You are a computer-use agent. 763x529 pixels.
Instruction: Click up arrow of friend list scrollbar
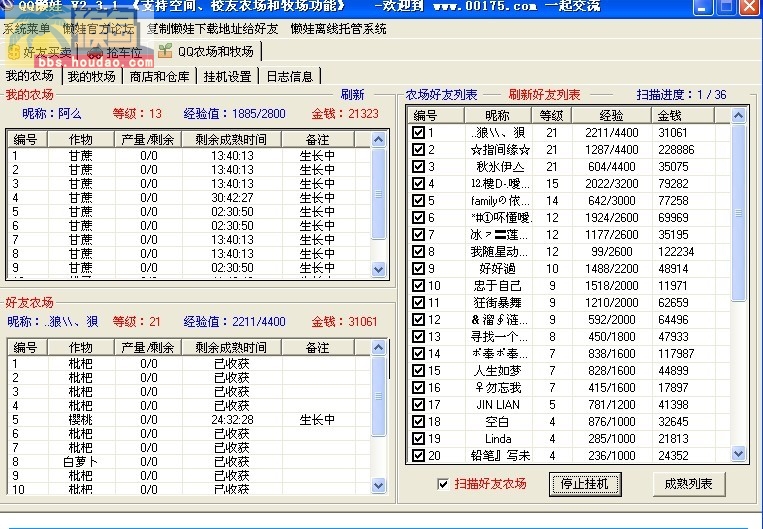tap(739, 116)
